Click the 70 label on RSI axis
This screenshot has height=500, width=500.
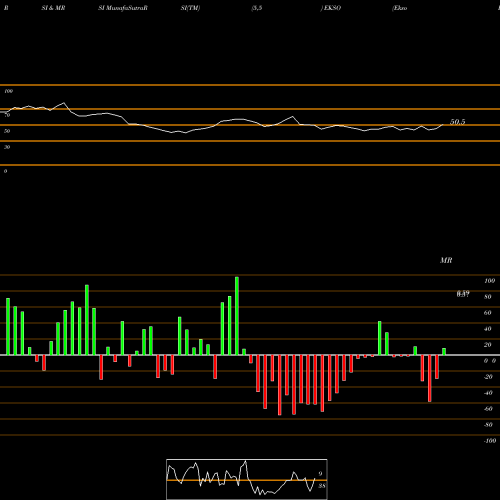coord(7,115)
